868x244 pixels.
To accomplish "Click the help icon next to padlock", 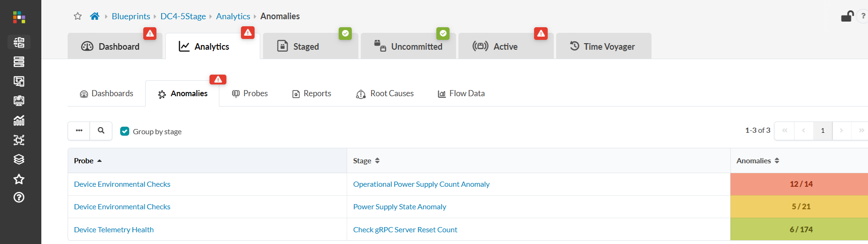I will (x=863, y=16).
